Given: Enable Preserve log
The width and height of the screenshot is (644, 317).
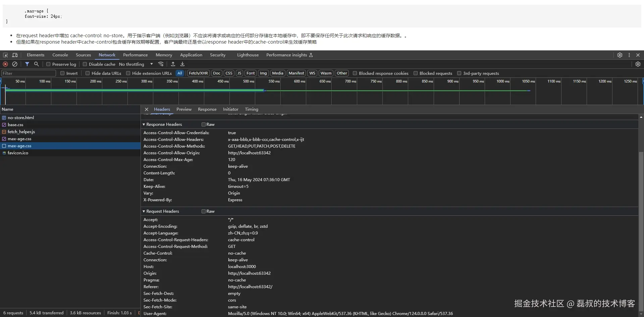Looking at the screenshot, I should 49,64.
